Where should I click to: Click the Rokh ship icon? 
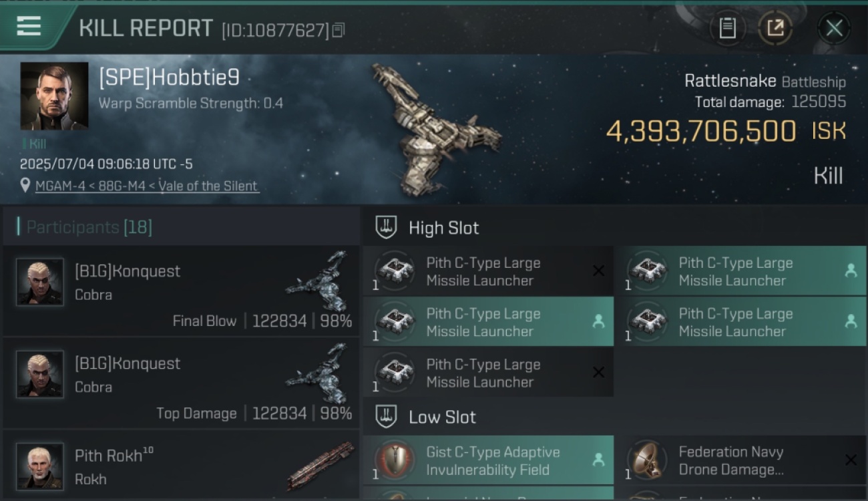pos(320,464)
